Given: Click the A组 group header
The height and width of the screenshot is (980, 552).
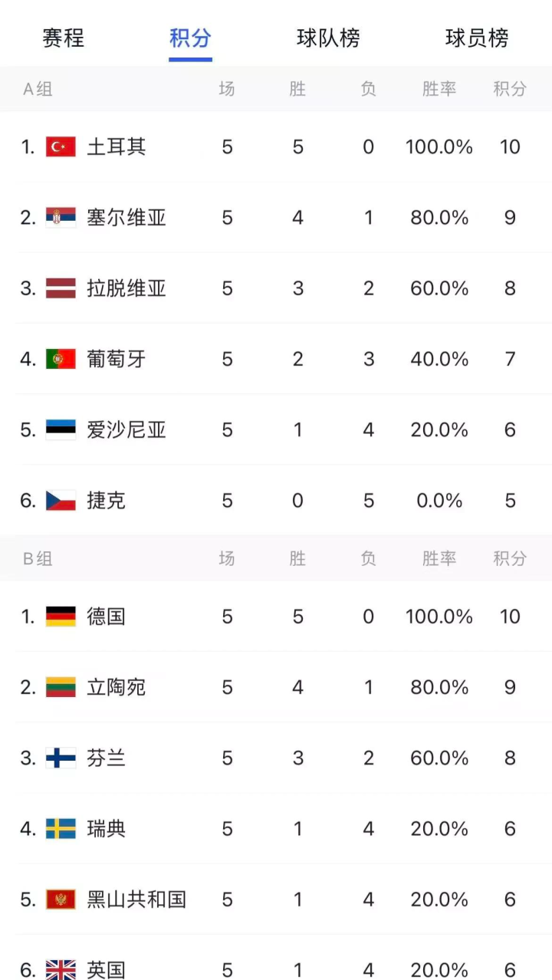Looking at the screenshot, I should [x=38, y=89].
